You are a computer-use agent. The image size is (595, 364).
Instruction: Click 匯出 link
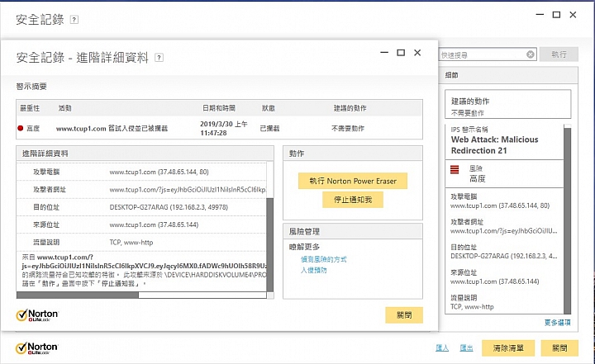[466, 347]
